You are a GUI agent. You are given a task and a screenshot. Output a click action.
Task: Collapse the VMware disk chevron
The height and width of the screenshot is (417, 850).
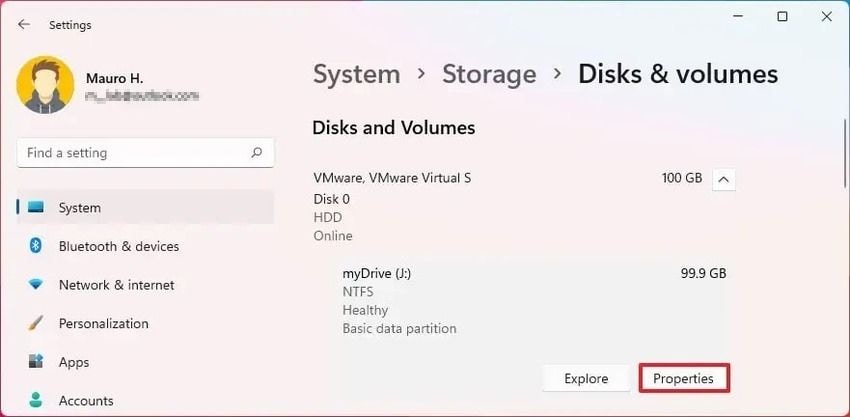723,180
